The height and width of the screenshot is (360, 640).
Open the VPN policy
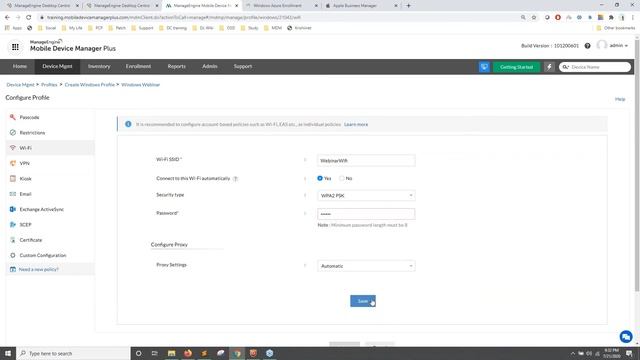(24, 163)
